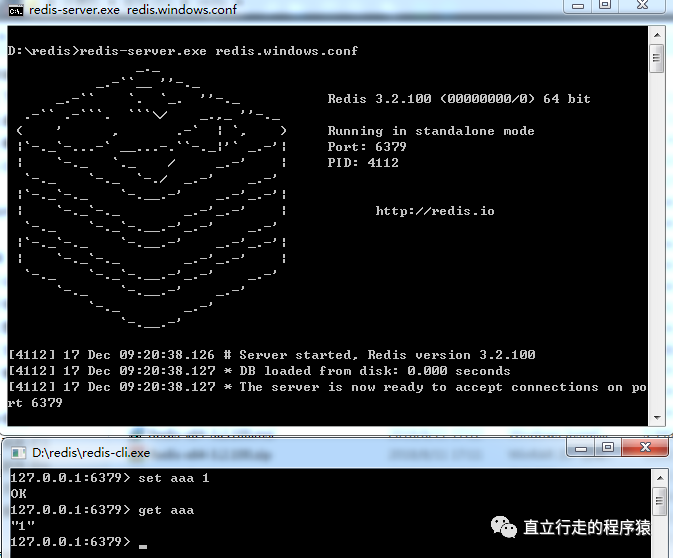Click the 'Server started' log line
The image size is (673, 558).
272,355
